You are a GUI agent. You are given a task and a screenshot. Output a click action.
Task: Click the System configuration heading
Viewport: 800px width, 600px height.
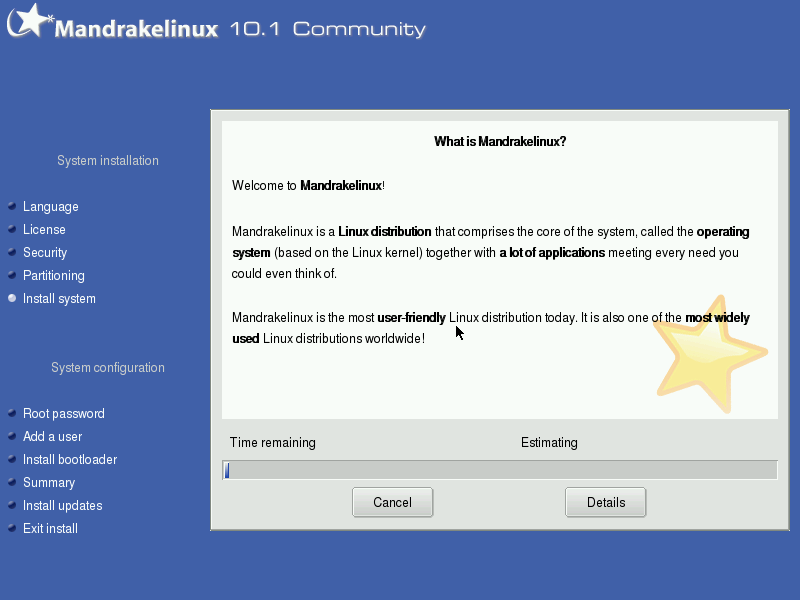tap(108, 368)
